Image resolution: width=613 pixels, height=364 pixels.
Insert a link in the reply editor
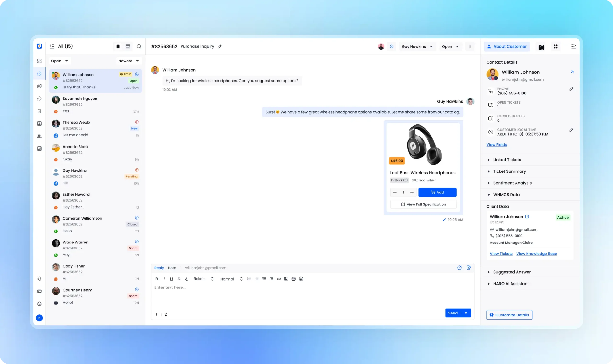[278, 279]
